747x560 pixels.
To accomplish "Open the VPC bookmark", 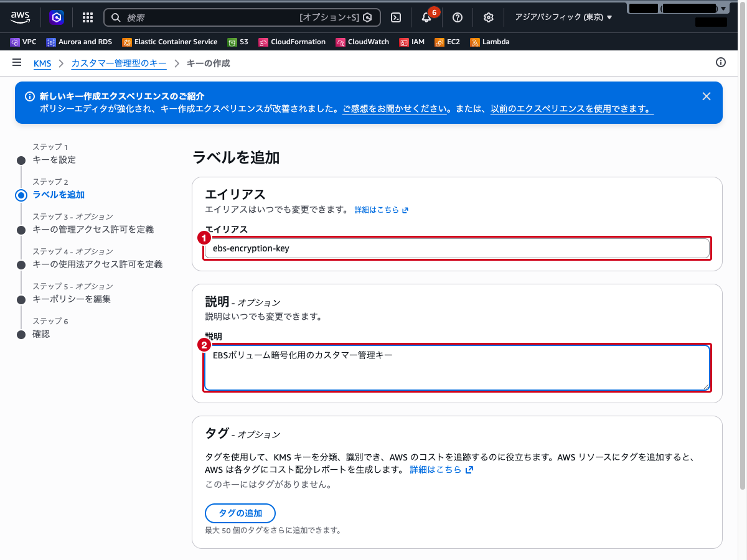I will [24, 42].
